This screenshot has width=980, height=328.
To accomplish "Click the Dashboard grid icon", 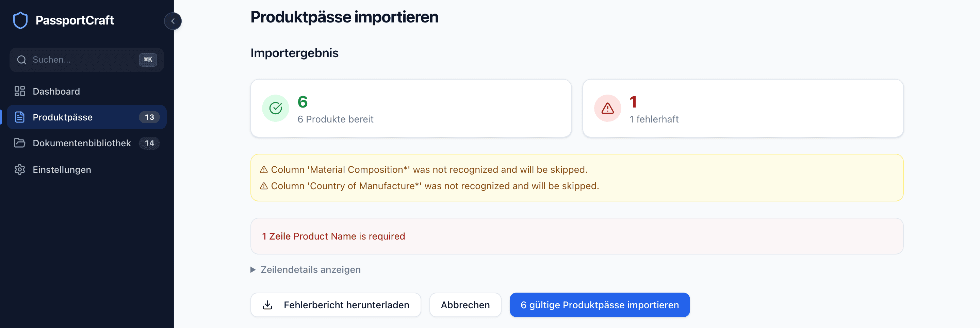I will [x=19, y=91].
